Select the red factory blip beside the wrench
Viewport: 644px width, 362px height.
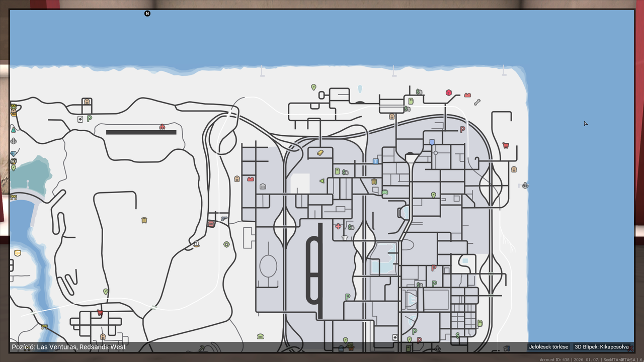467,95
